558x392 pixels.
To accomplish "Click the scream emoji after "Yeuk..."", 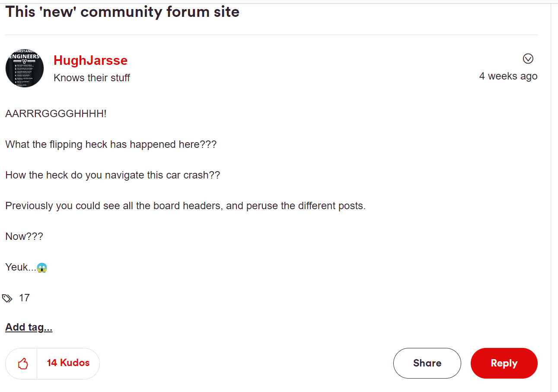I will pos(42,267).
